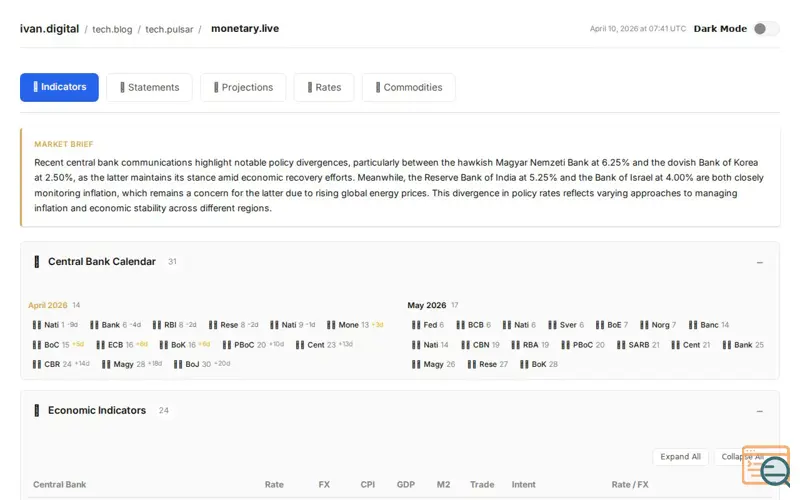Click the MARKET BRIEF heading
Viewport: 800px width, 500px height.
coord(64,144)
